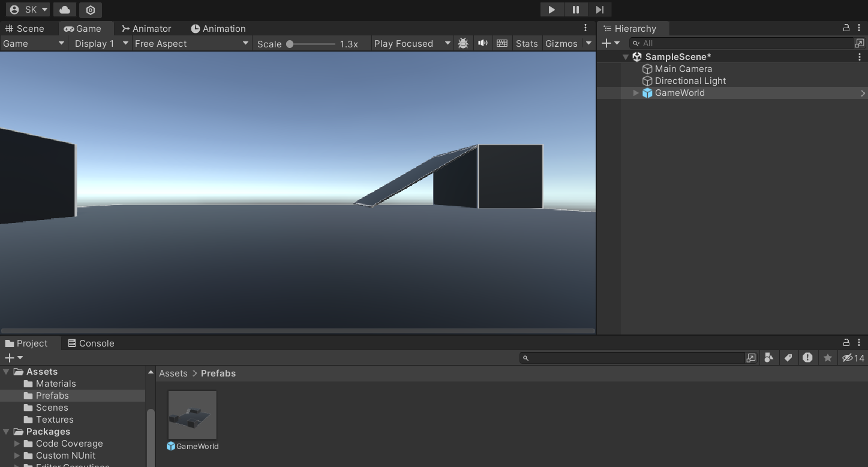Collapse the Assets folder
Viewport: 868px width, 467px height.
point(7,372)
